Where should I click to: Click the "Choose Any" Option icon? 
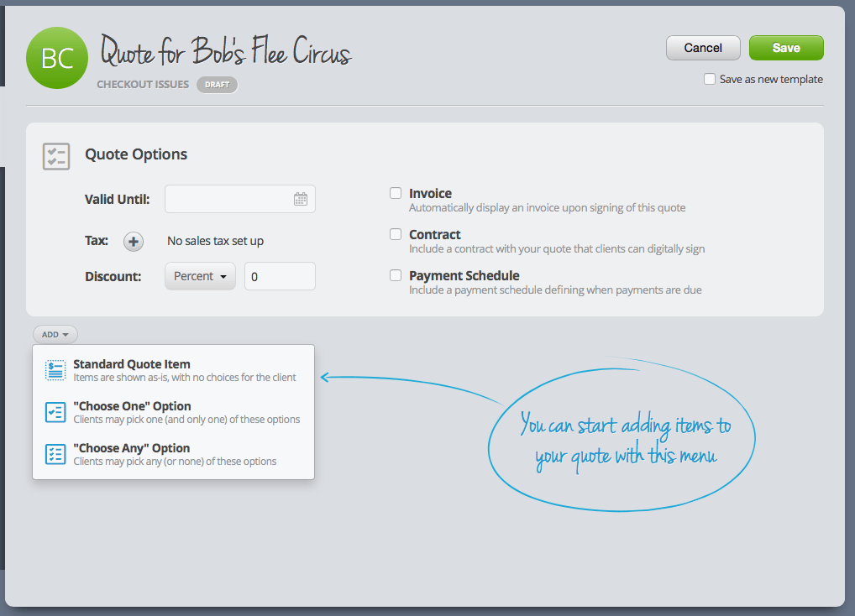coord(55,454)
